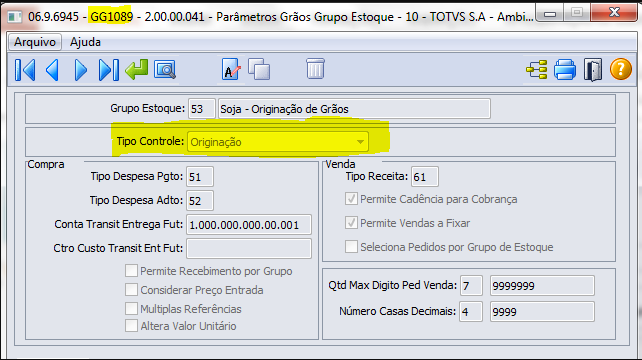Open the hierarchy tree icon
642x360 pixels.
coord(537,70)
